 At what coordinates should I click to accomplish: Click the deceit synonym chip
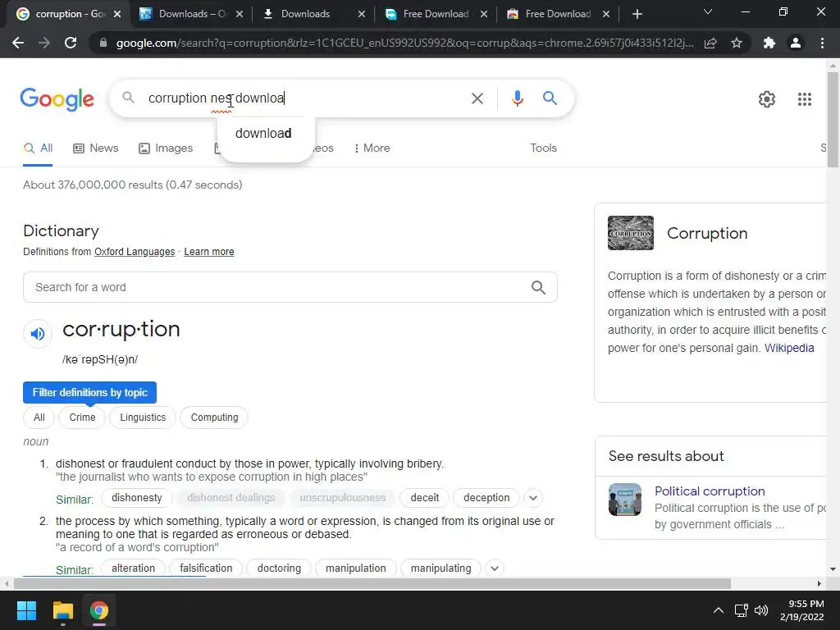click(x=424, y=498)
